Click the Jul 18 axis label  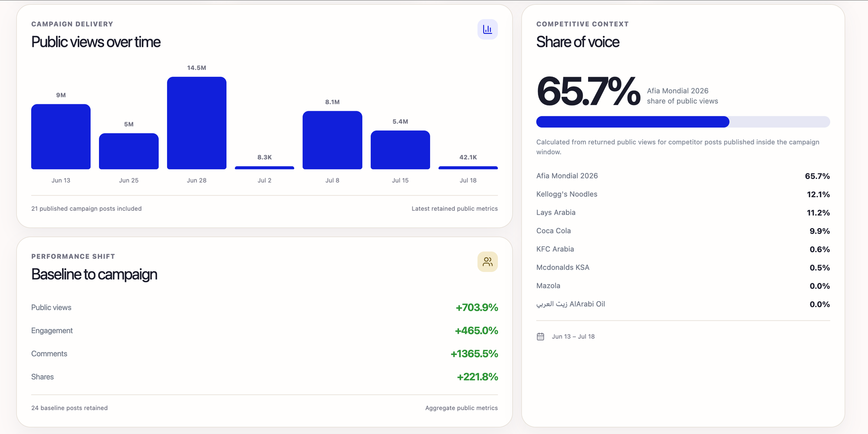(468, 180)
